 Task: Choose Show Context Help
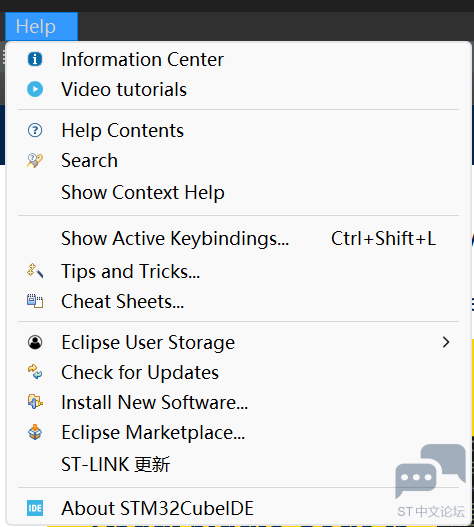tap(238, 193)
